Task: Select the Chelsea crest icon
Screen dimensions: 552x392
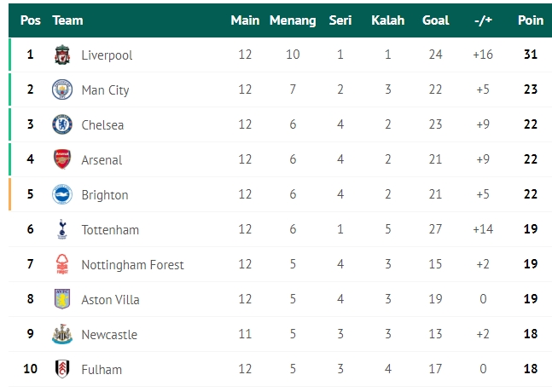Action: (62, 124)
